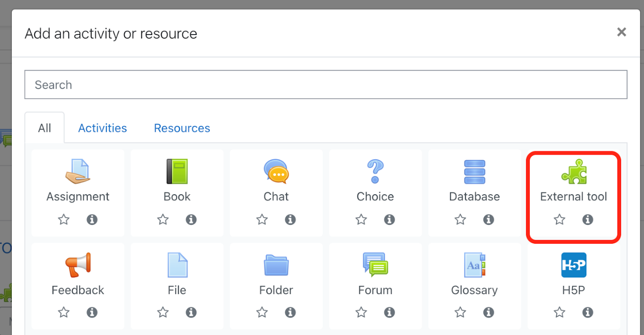Select the Feedback megaphone icon
The width and height of the screenshot is (644, 335).
click(x=77, y=265)
